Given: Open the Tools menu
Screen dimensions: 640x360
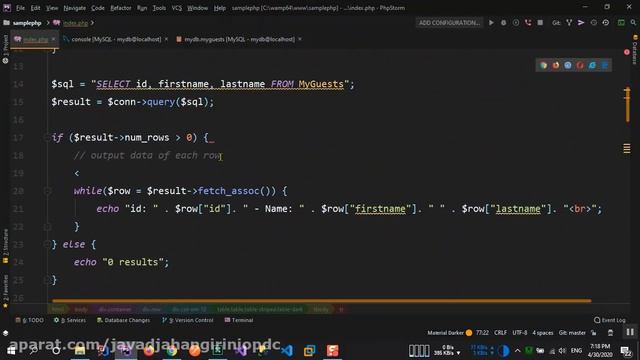Looking at the screenshot, I should coord(159,8).
